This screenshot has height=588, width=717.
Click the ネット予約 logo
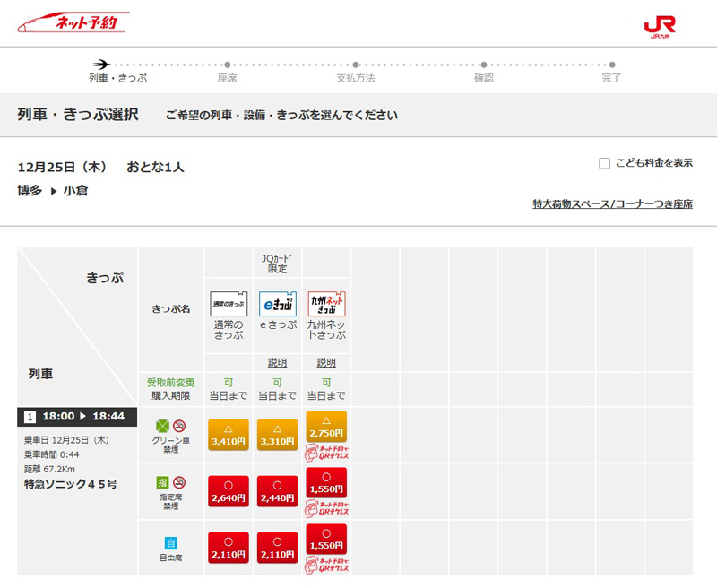click(73, 22)
